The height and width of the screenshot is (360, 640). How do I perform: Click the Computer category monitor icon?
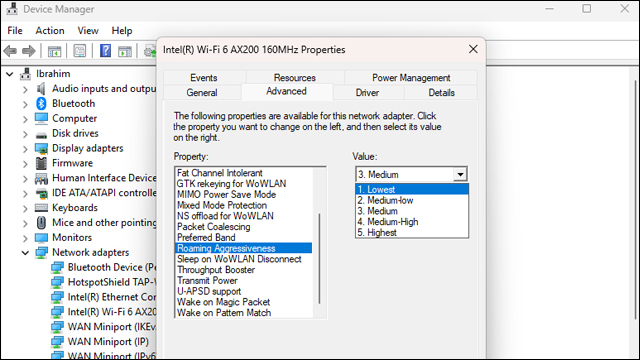click(41, 118)
